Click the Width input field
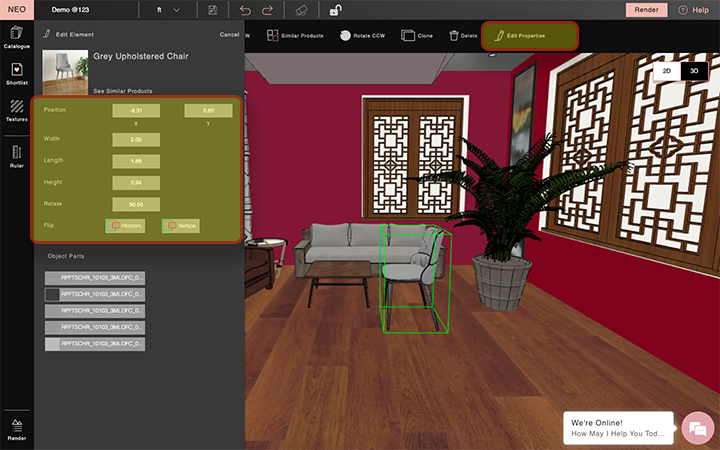The height and width of the screenshot is (450, 720). pyautogui.click(x=136, y=140)
